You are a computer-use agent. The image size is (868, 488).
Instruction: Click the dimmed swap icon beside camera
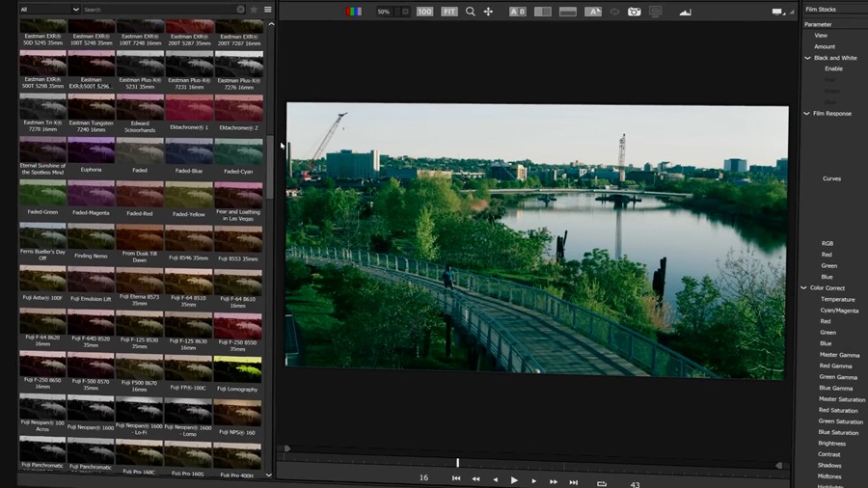[x=614, y=12]
